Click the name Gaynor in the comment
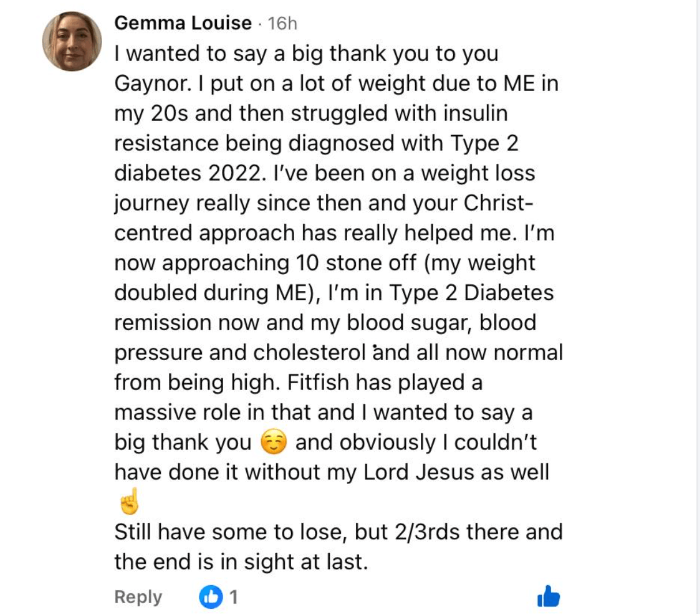 point(152,84)
